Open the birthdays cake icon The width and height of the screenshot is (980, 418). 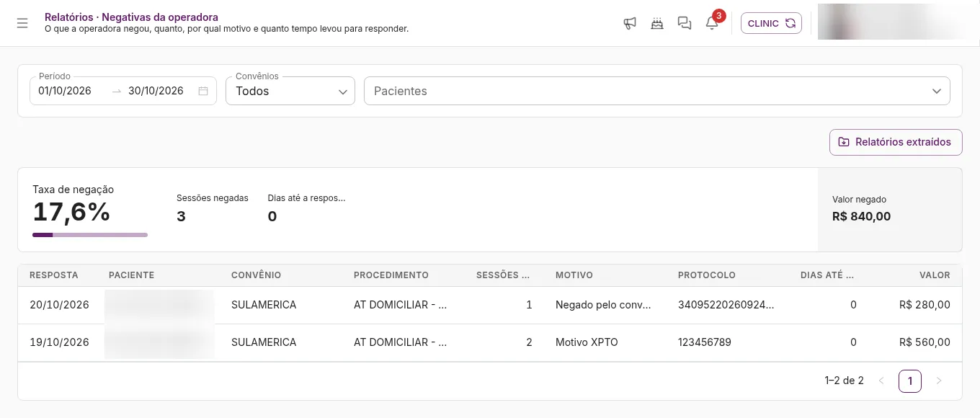coord(657,23)
